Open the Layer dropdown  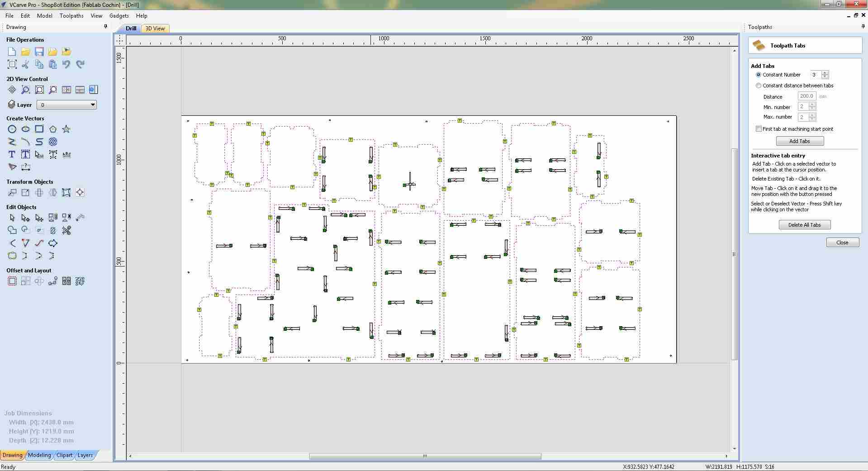tap(93, 105)
